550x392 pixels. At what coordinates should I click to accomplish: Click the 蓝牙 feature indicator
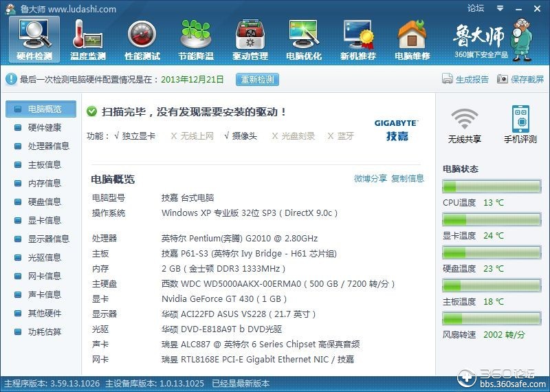[x=340, y=135]
